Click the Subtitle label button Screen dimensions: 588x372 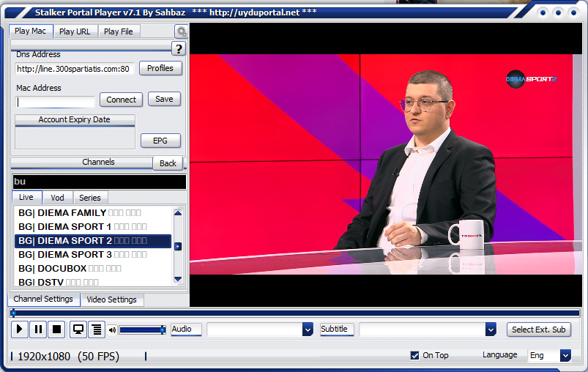(337, 330)
